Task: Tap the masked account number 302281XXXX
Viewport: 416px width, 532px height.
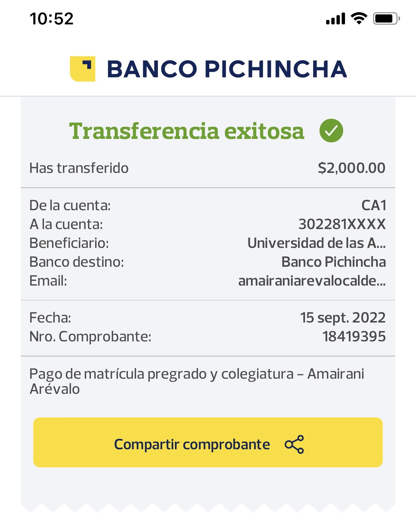Action: coord(342,224)
